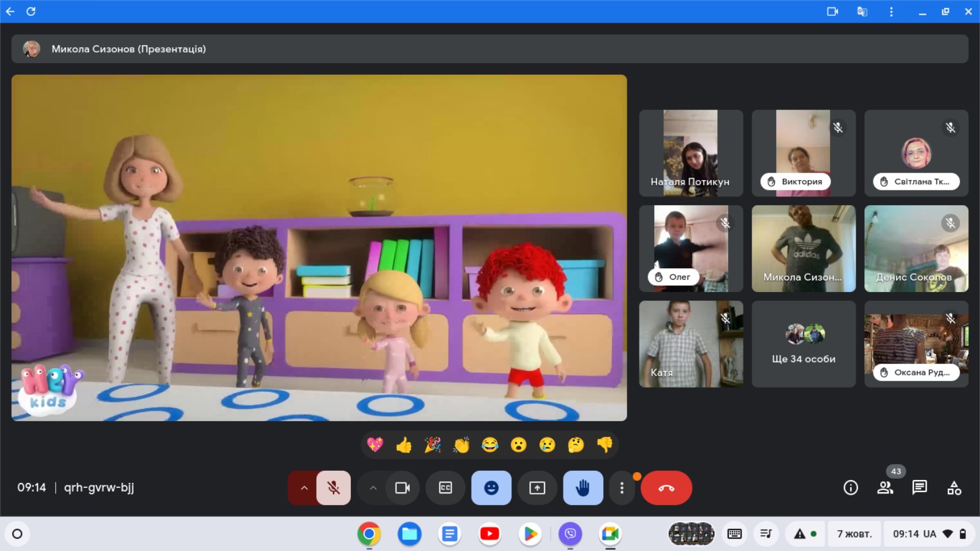Toggle the camera on or off
980x551 pixels.
pos(402,488)
